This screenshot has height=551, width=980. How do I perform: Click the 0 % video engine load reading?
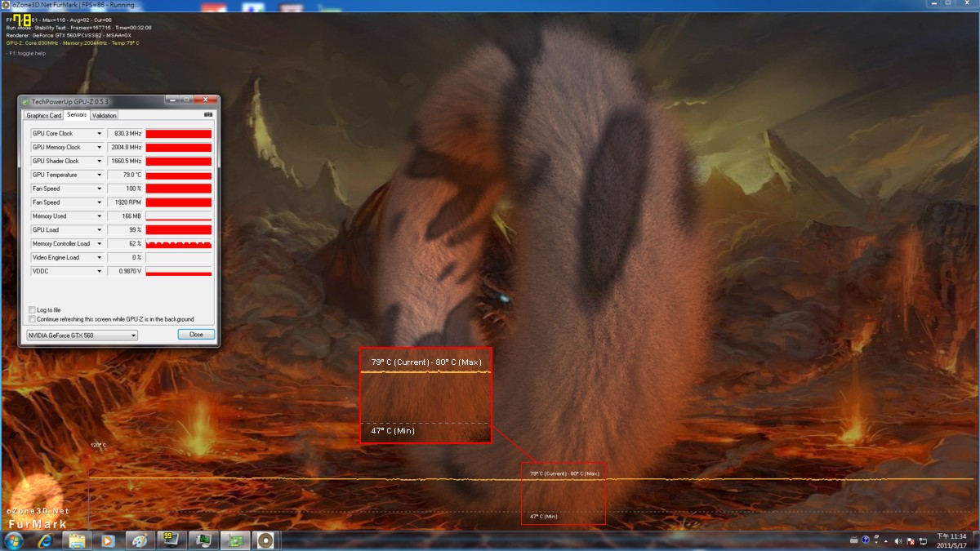[126, 258]
